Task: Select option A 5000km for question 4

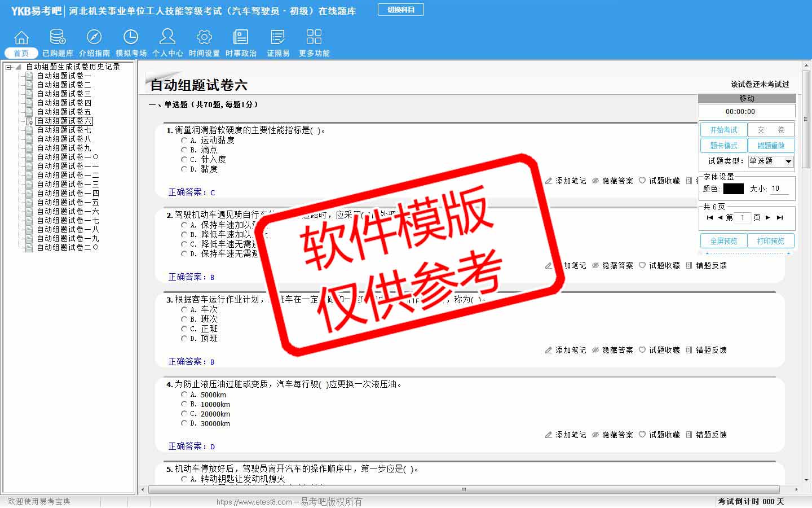Action: [184, 395]
